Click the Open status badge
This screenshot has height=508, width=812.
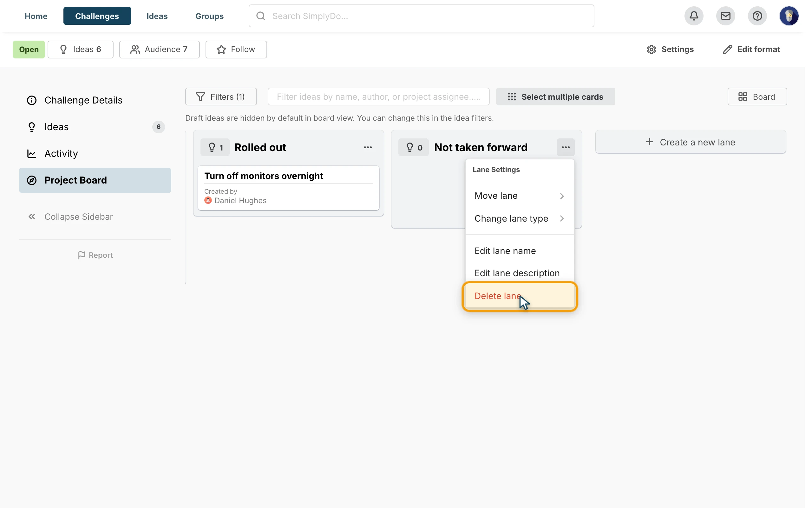pos(29,50)
